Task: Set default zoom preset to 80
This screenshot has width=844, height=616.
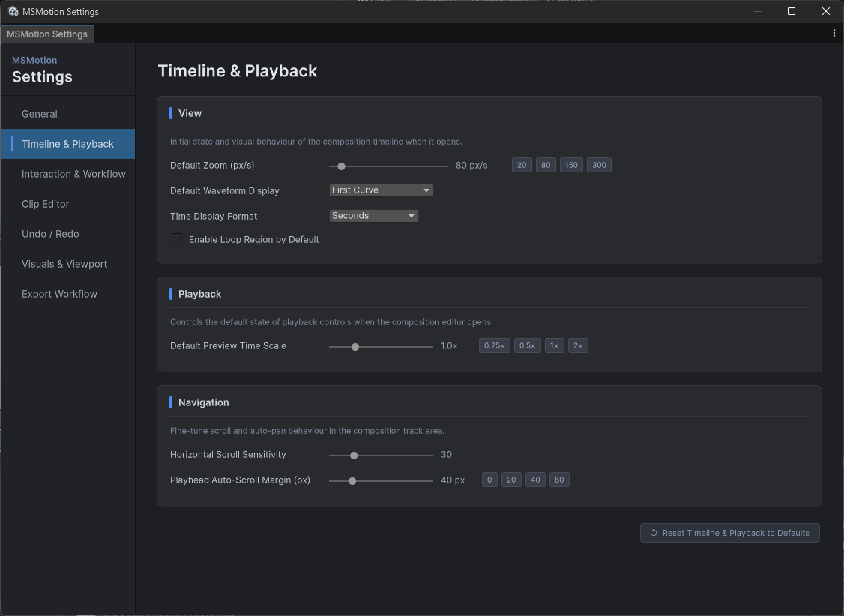Action: [x=546, y=165]
